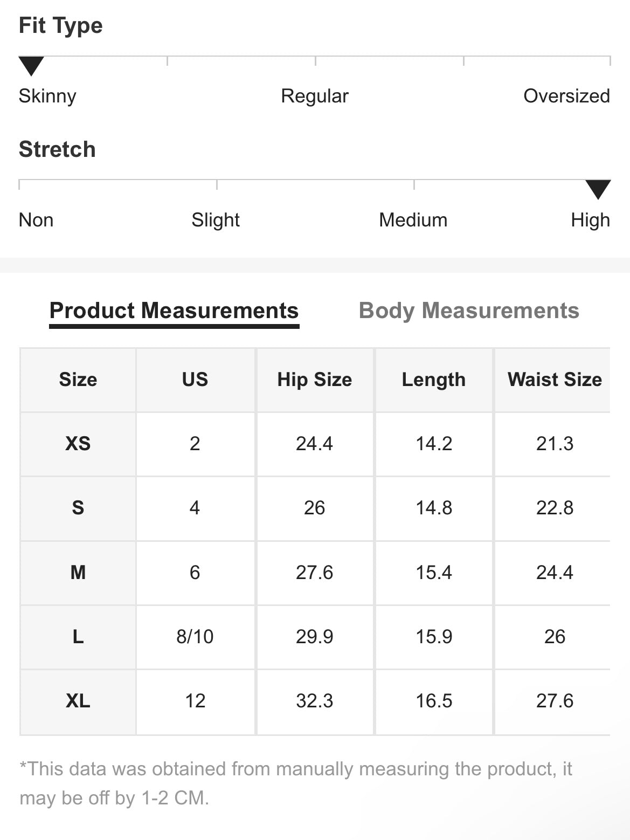Screen dimensions: 630x840
Task: Select the Product Measurements tab
Action: point(174,311)
